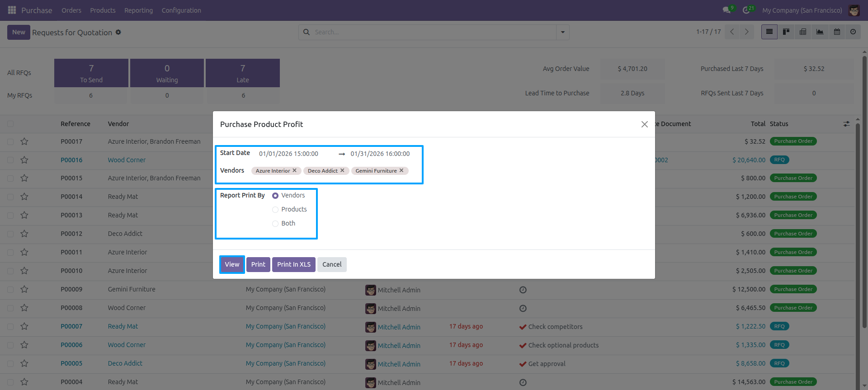The width and height of the screenshot is (868, 390).
Task: Star the P00017 order as favorite
Action: coord(24,141)
